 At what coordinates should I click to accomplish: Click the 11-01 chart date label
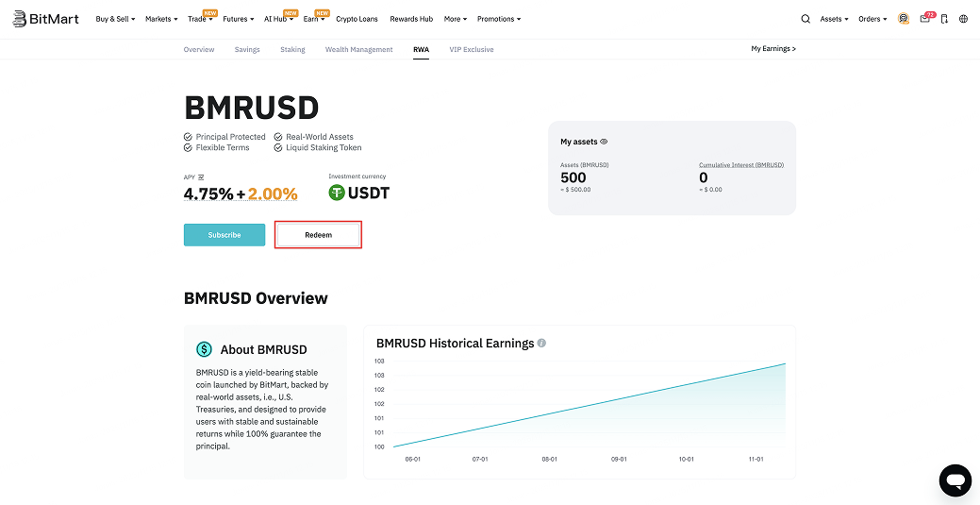(756, 459)
